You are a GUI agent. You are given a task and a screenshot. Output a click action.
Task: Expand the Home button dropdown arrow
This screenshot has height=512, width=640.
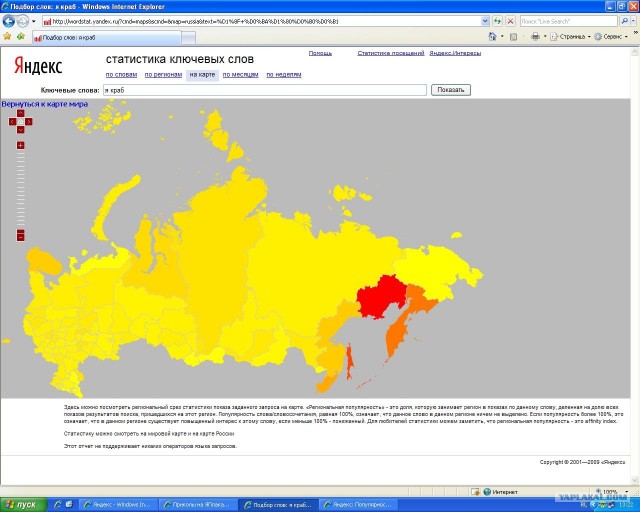coord(502,37)
